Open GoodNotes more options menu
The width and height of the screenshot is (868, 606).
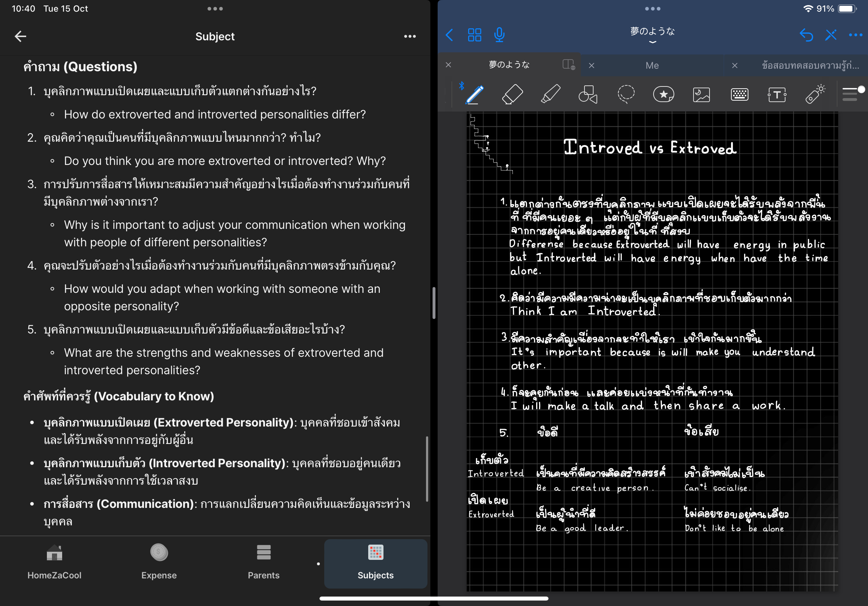[855, 35]
